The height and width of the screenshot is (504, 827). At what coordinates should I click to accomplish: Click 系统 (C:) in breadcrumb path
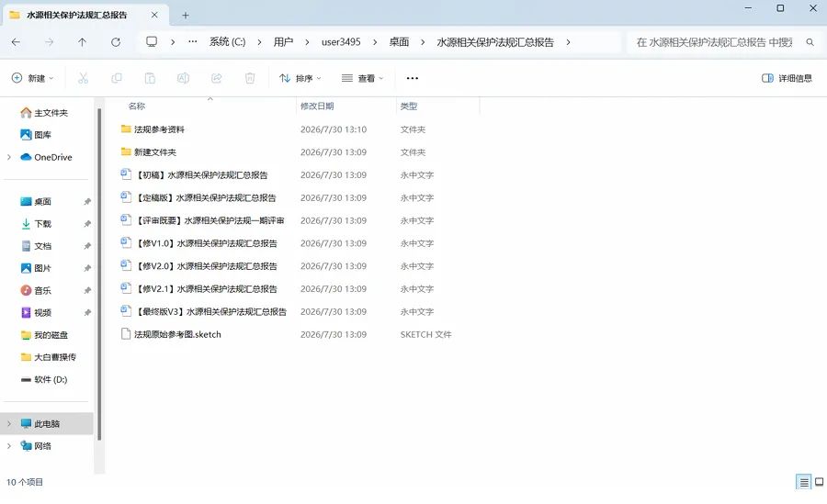click(227, 41)
